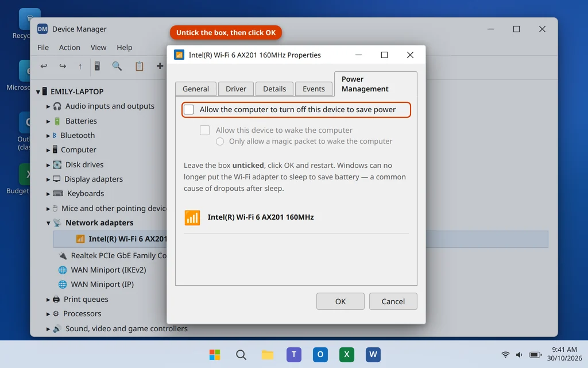This screenshot has width=588, height=368.
Task: Open the File menu in Device Manager
Action: coord(42,47)
